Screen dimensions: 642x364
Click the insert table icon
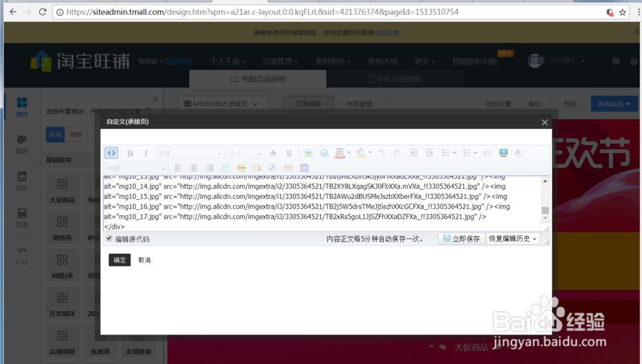pos(225,168)
